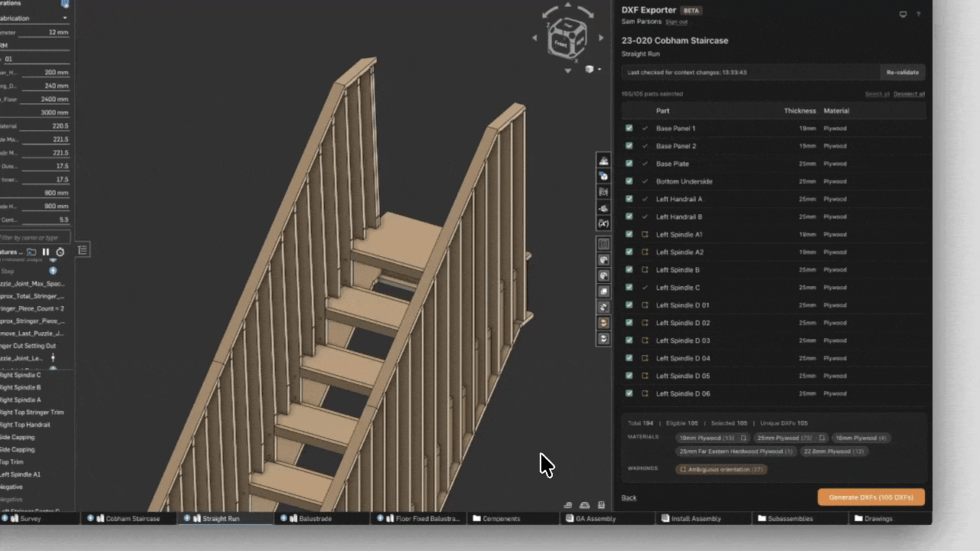Click the Left Spindle D 01 part name
This screenshot has width=980, height=551.
pos(682,305)
